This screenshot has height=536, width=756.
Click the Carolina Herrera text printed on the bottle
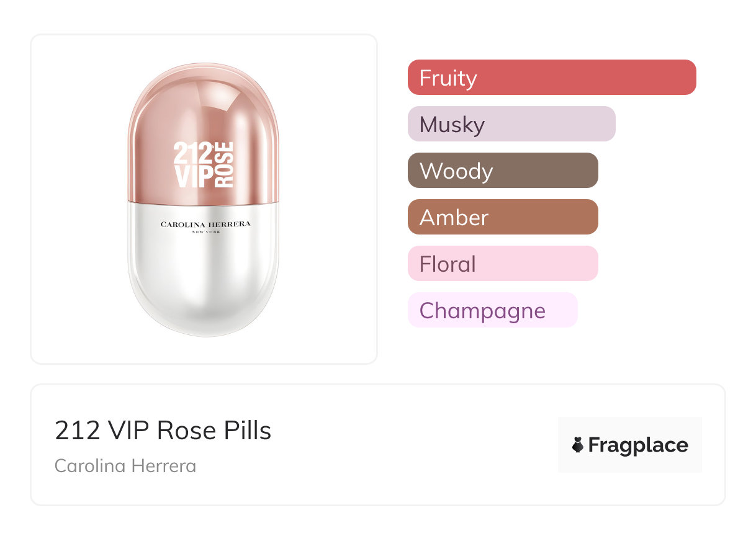point(205,224)
